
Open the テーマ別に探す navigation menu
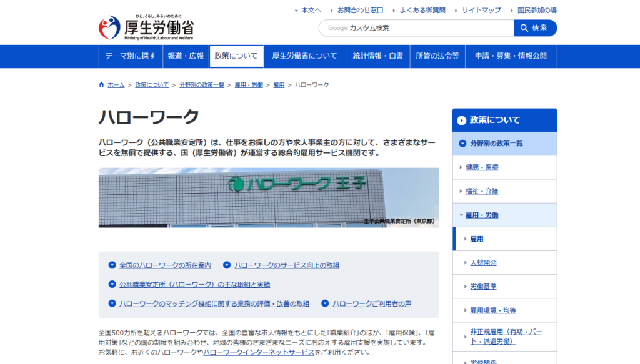pyautogui.click(x=130, y=56)
